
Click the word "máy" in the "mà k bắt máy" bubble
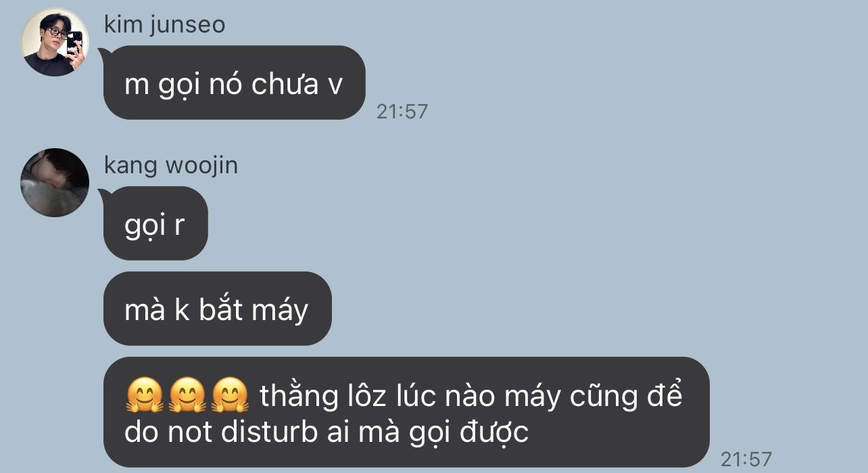tap(279, 311)
